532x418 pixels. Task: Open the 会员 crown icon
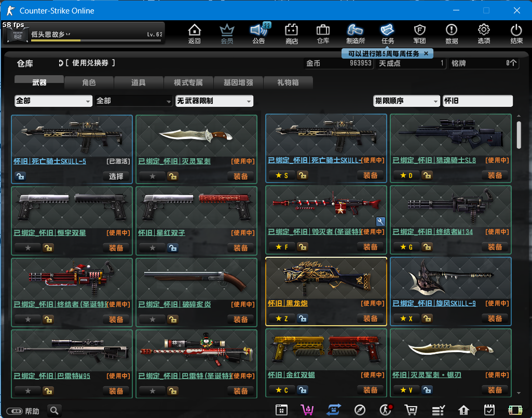pyautogui.click(x=227, y=34)
